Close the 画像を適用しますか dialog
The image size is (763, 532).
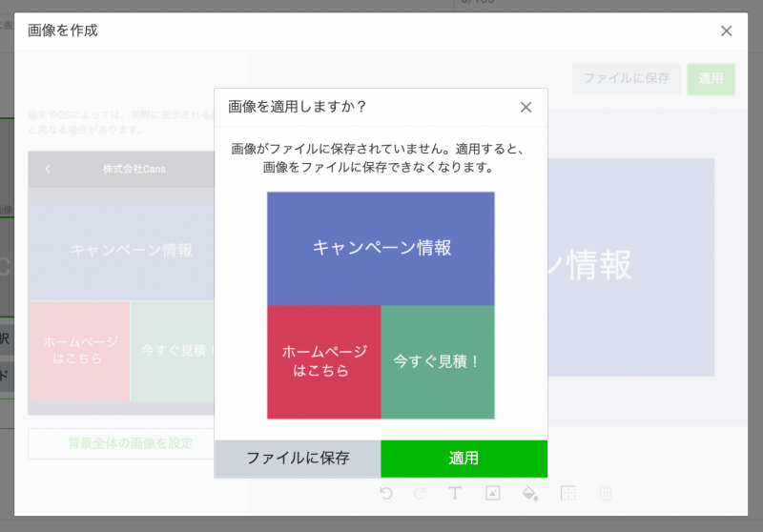click(526, 107)
